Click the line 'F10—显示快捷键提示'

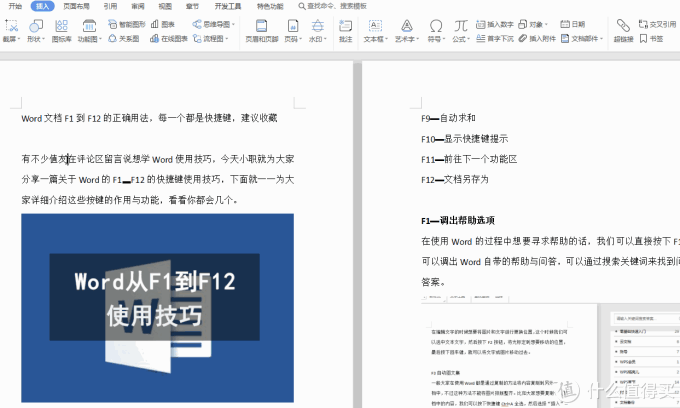point(464,139)
